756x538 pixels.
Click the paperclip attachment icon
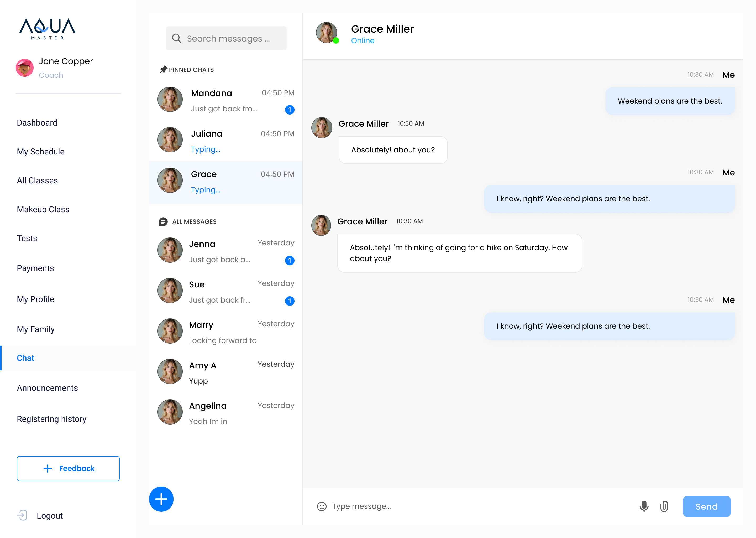point(664,506)
